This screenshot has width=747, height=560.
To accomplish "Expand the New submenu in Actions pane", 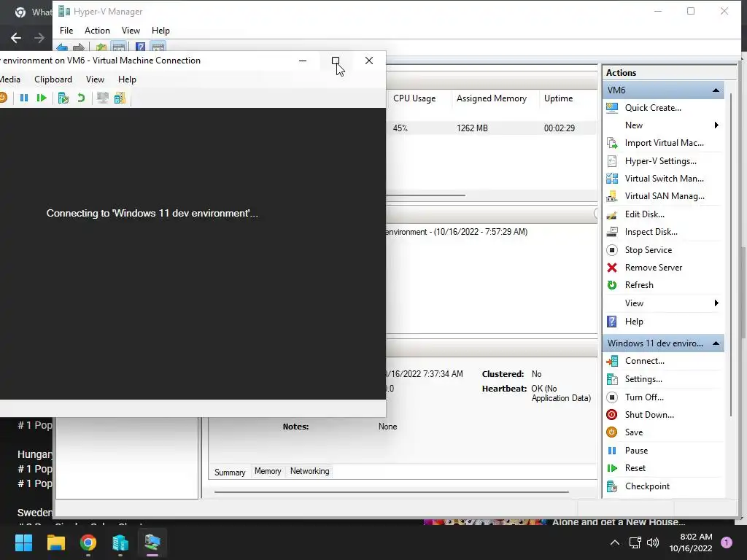I will [716, 125].
